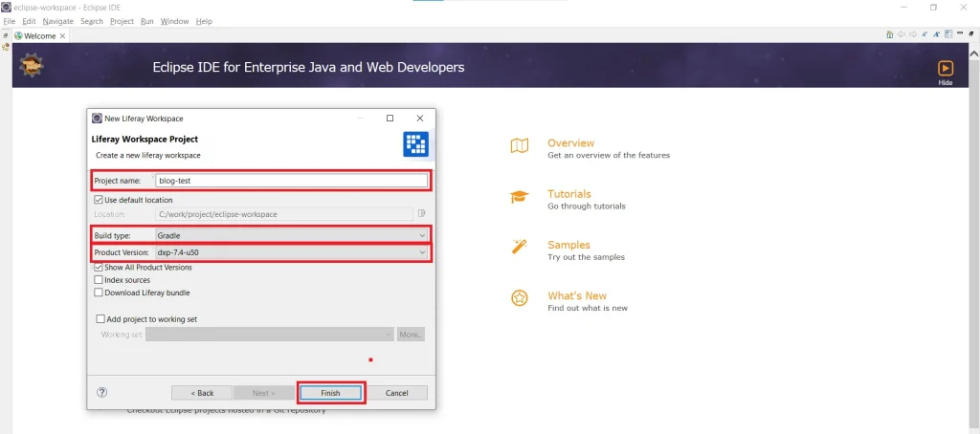Click the Samples wand icon
The height and width of the screenshot is (434, 980).
click(520, 248)
